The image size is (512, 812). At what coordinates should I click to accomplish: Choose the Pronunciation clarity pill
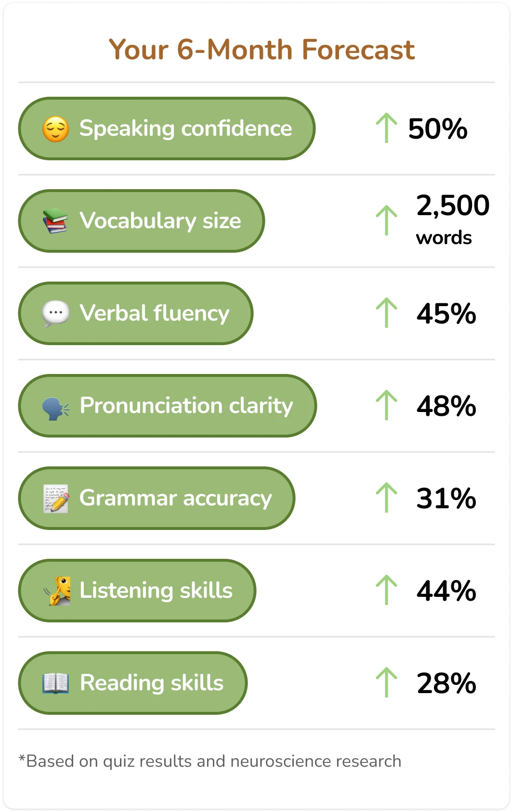(168, 406)
